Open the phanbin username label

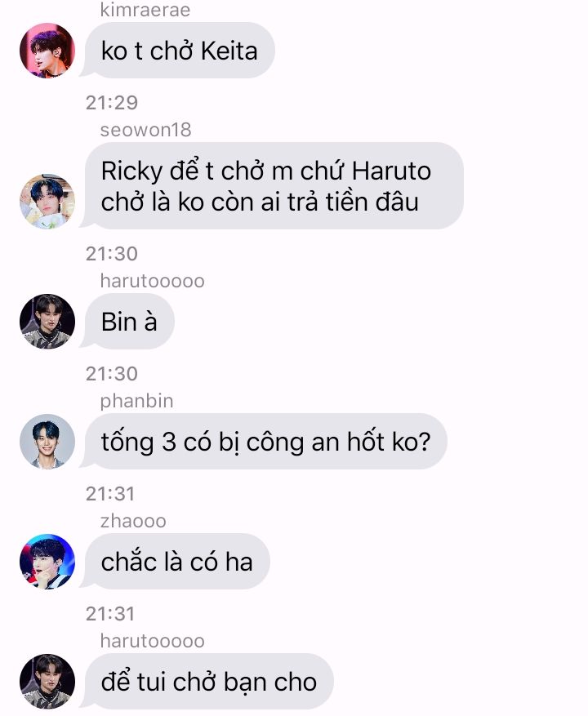[136, 401]
